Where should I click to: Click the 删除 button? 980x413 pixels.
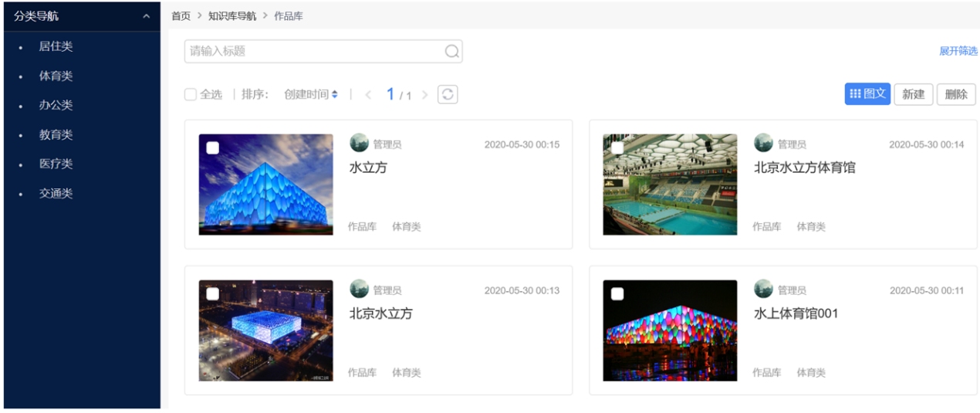[956, 94]
